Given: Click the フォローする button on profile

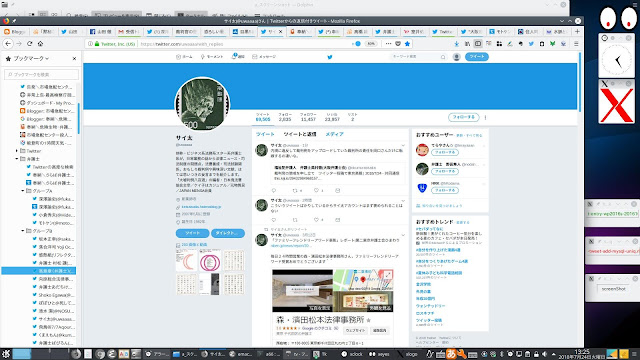Looking at the screenshot, I should coord(464,117).
